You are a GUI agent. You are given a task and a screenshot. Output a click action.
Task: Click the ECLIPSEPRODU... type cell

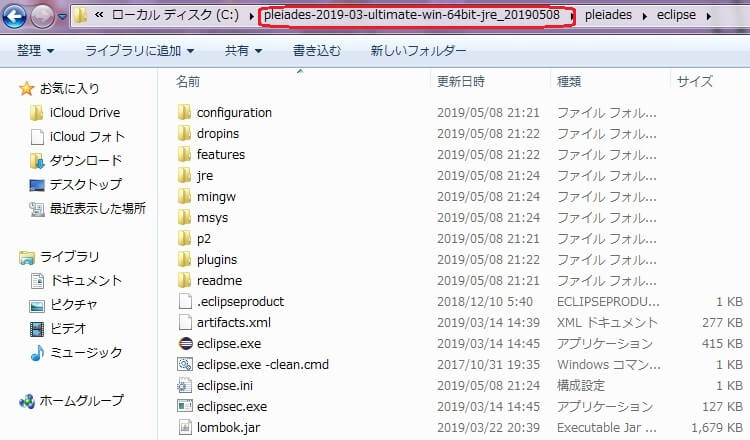click(608, 302)
